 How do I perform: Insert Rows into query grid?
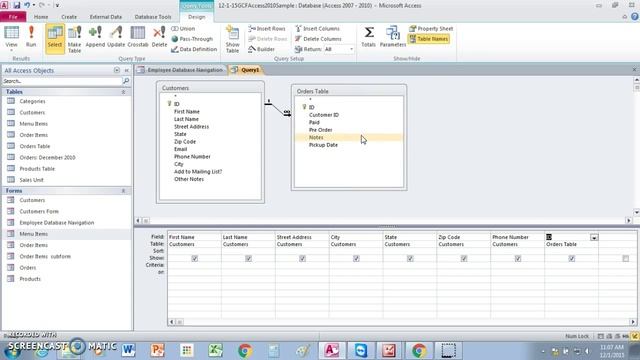(x=267, y=29)
